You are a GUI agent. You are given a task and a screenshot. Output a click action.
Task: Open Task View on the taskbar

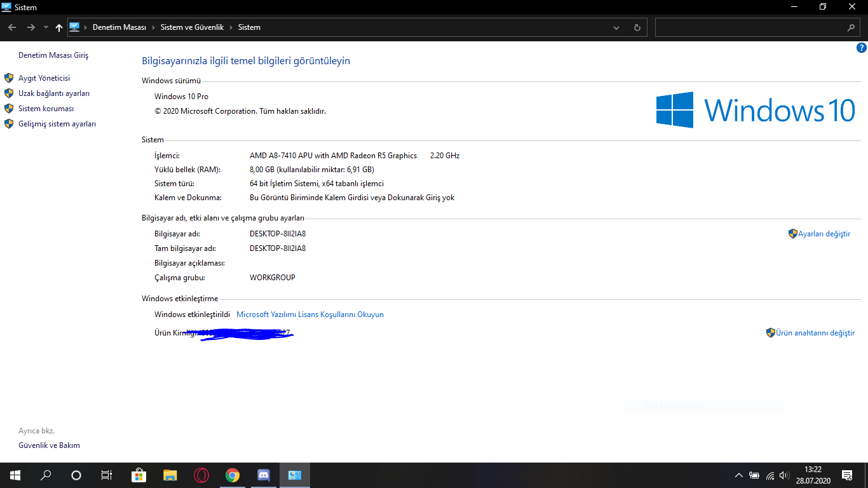pyautogui.click(x=107, y=475)
